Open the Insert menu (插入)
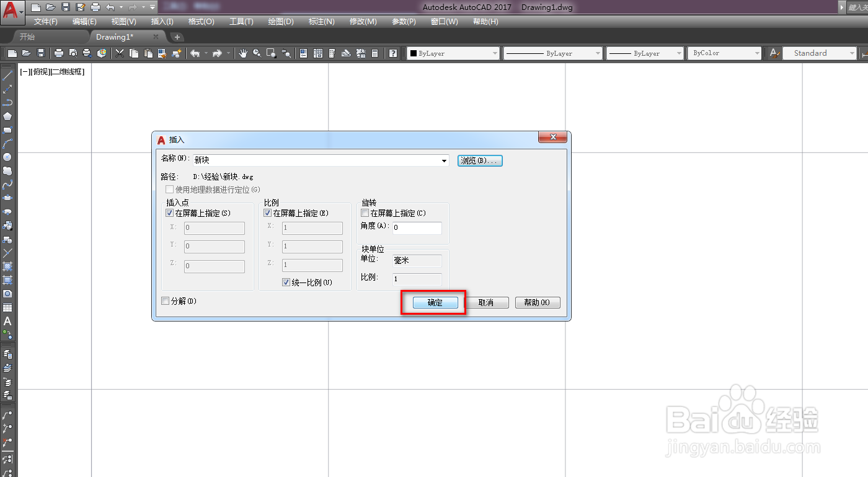This screenshot has height=477, width=868. (162, 22)
